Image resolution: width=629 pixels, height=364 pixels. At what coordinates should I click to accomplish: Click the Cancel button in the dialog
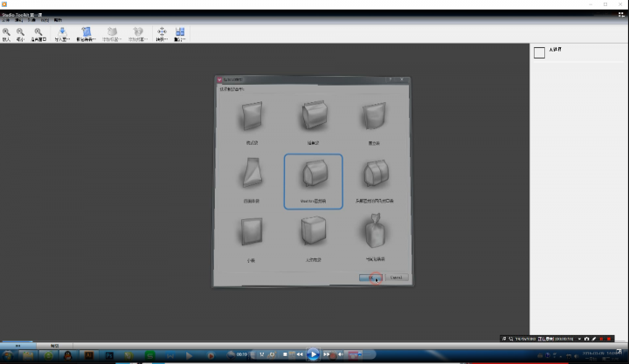click(396, 278)
